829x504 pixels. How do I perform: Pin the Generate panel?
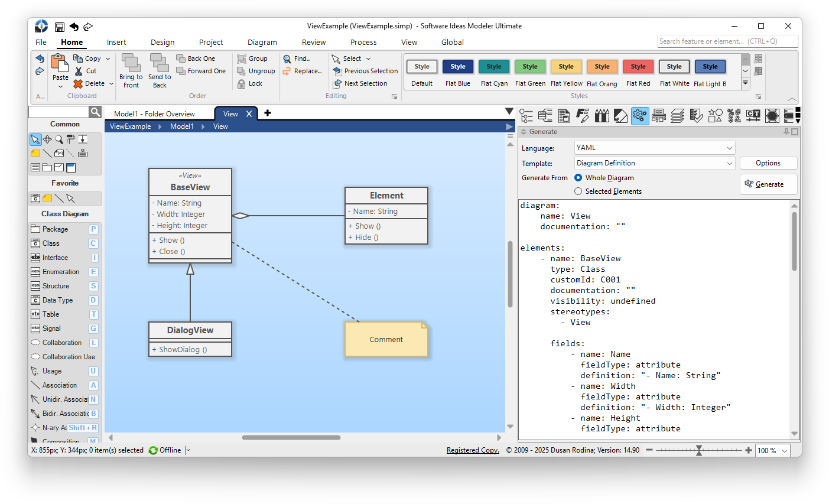pyautogui.click(x=786, y=132)
